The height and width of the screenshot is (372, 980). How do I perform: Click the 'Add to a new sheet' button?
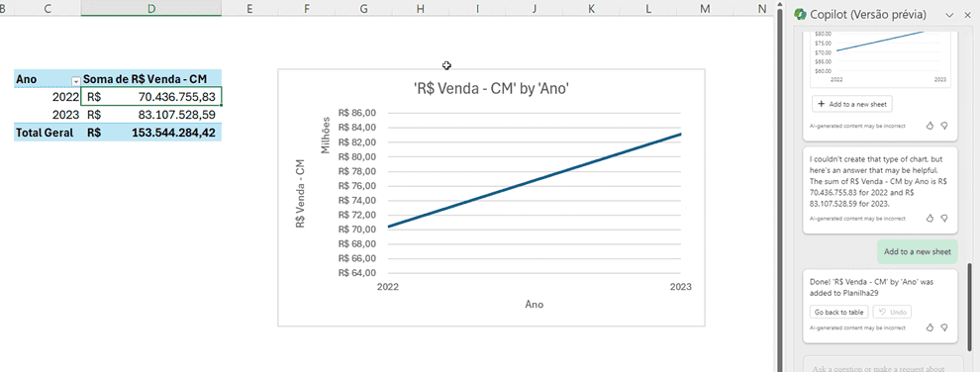852,104
